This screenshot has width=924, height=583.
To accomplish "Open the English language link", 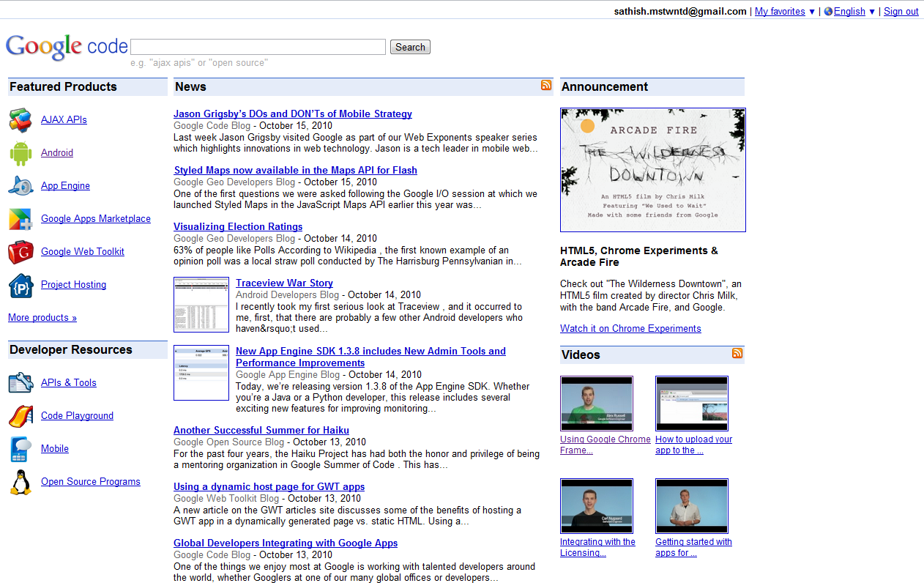I will (x=849, y=11).
